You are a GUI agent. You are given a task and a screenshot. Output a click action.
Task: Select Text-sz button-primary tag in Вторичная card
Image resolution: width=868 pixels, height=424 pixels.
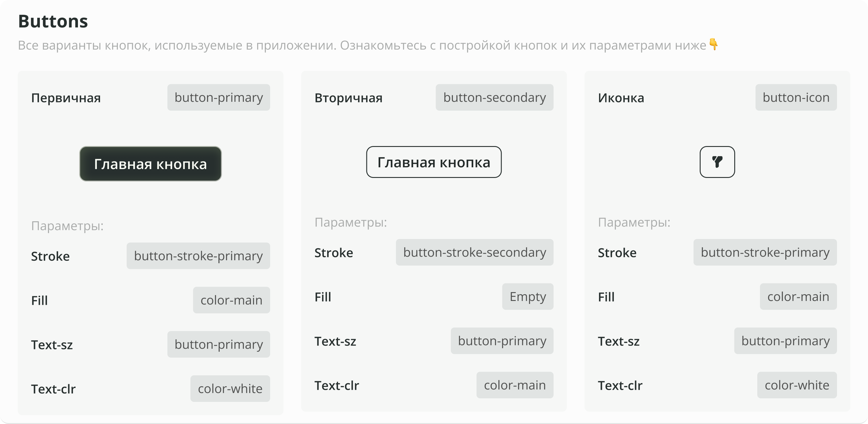(x=502, y=341)
